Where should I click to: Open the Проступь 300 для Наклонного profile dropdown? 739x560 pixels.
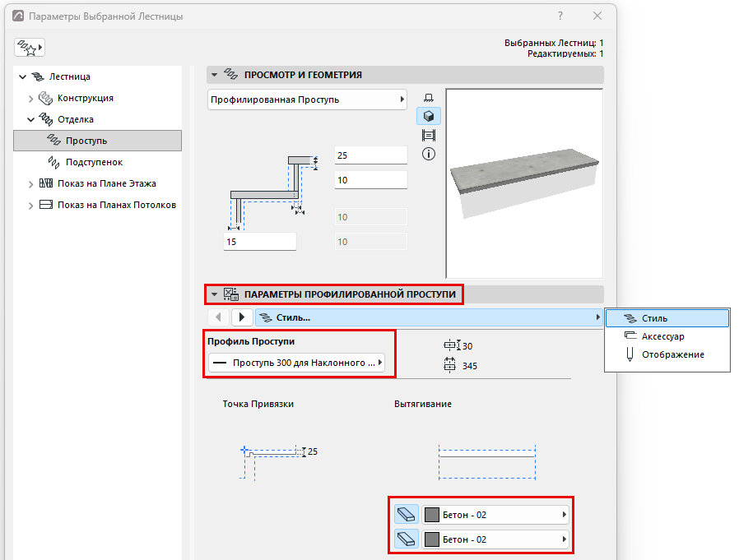tap(296, 363)
